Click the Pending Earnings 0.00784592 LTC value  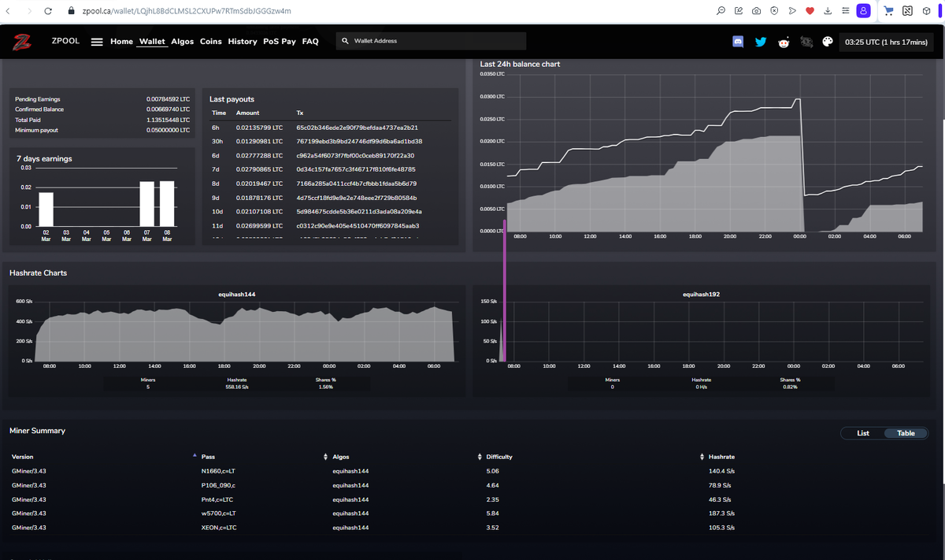point(169,99)
